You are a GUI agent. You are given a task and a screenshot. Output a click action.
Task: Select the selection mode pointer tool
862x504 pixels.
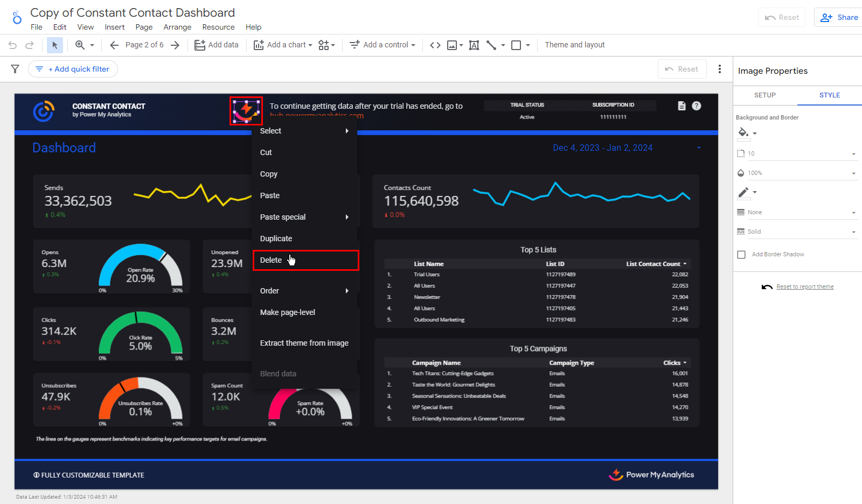tap(54, 45)
